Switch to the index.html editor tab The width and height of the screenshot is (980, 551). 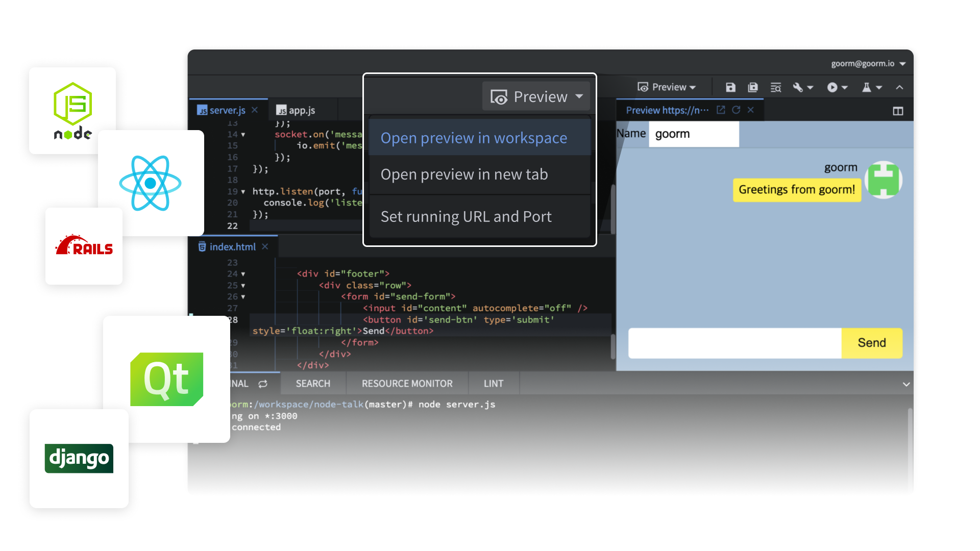[232, 246]
